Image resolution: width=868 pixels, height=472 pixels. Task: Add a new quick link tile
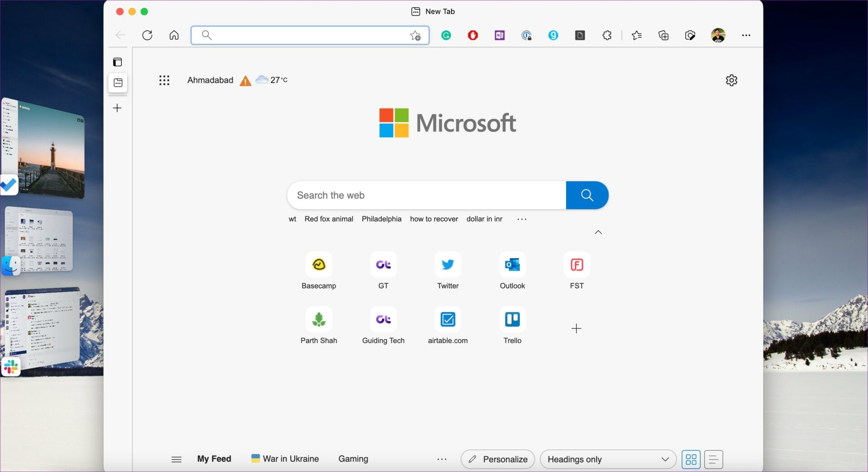point(576,328)
